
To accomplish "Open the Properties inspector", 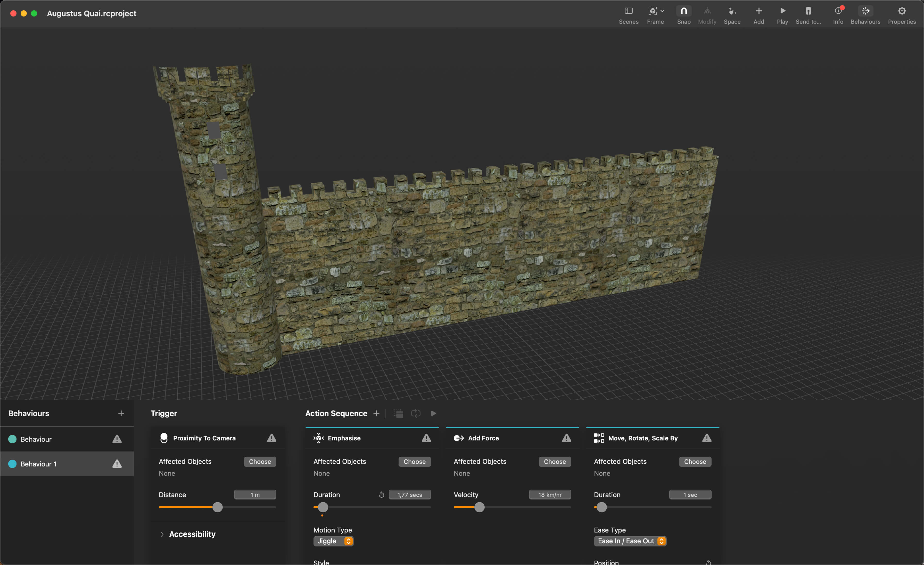I will (902, 14).
